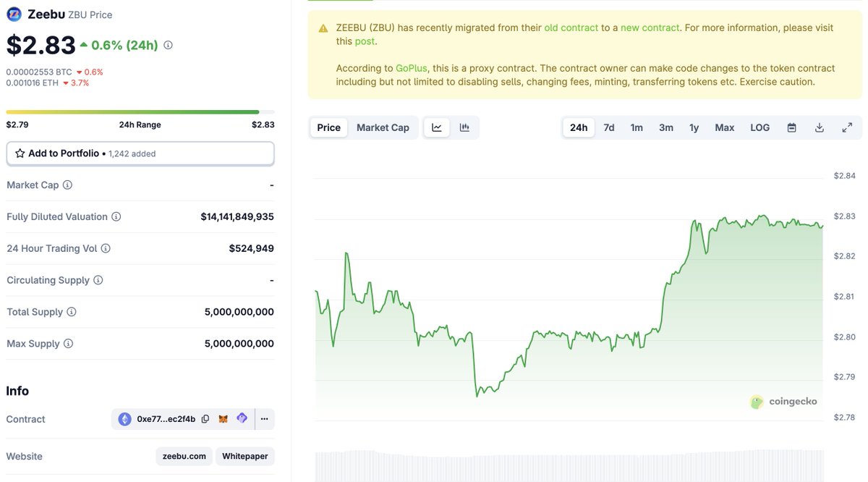Image resolution: width=868 pixels, height=482 pixels.
Task: Click Total Supply info icon
Action: (x=71, y=312)
